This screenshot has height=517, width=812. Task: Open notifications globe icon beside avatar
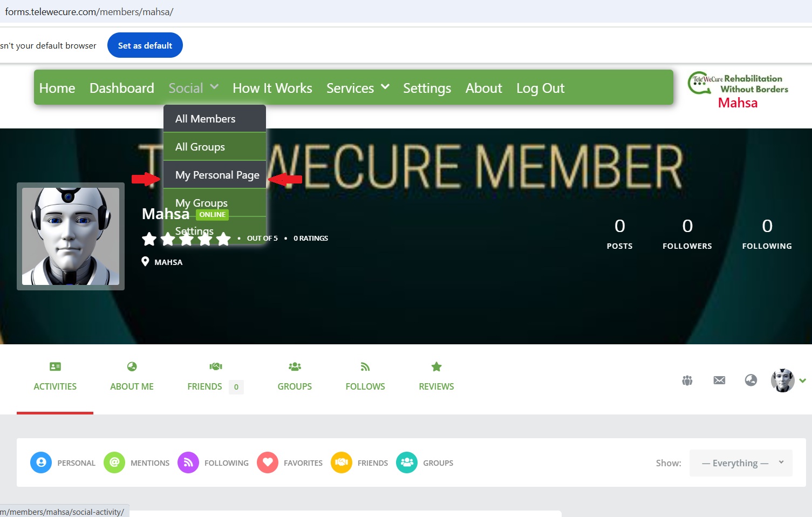[x=750, y=380]
